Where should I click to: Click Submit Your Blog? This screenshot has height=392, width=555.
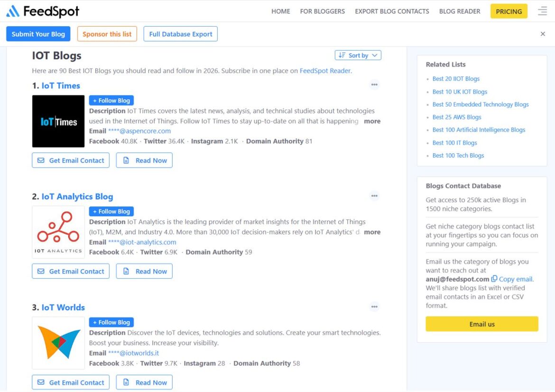(x=38, y=34)
